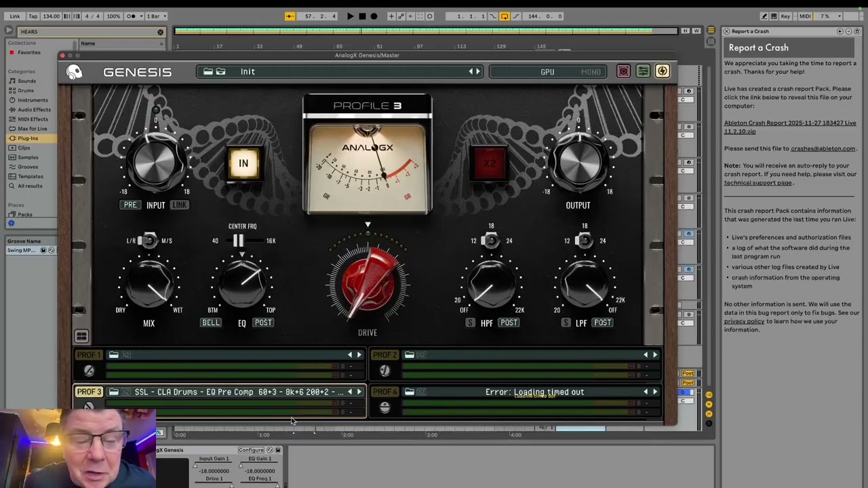The width and height of the screenshot is (868, 488).
Task: Click the red capture icon in Genesis header
Action: [x=623, y=71]
